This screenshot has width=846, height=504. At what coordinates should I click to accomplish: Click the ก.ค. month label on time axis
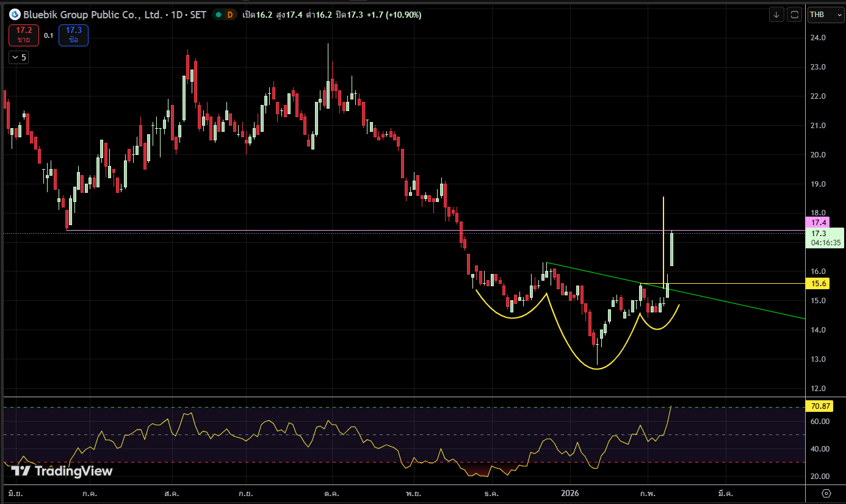pos(90,492)
